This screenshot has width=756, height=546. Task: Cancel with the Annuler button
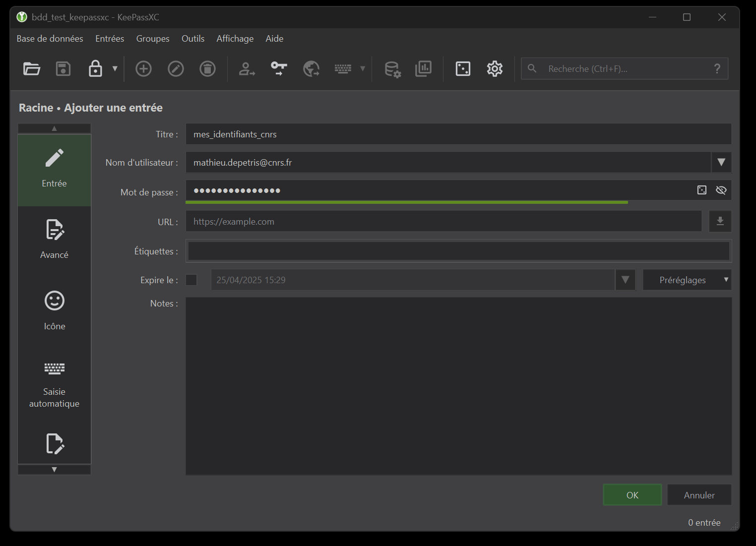click(699, 495)
